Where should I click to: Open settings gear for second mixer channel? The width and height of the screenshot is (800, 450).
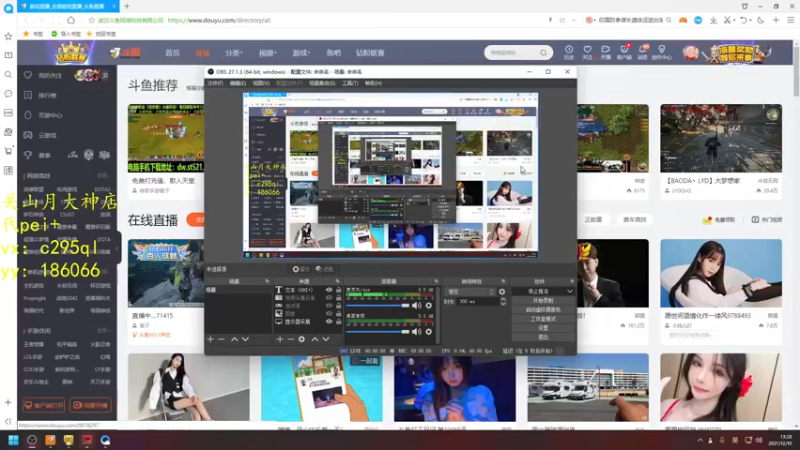pos(429,332)
